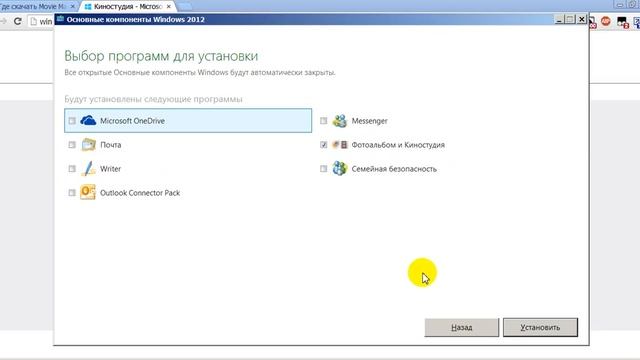Enable the Writer checkbox
640x360 pixels.
tap(72, 169)
